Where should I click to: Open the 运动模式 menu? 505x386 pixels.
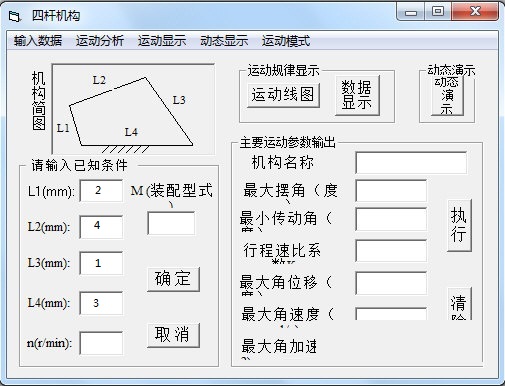pyautogui.click(x=286, y=41)
